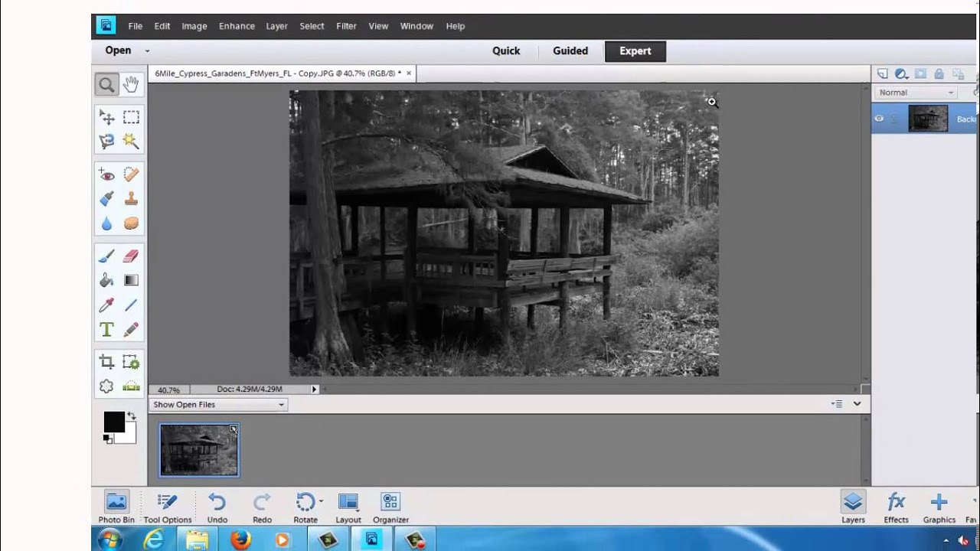Select the Gradient tool

tap(131, 280)
